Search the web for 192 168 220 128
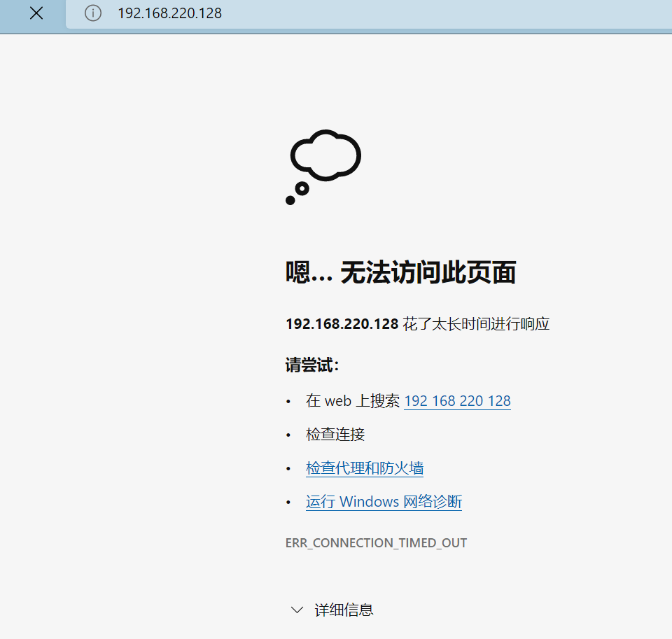The height and width of the screenshot is (639, 672). 457,401
